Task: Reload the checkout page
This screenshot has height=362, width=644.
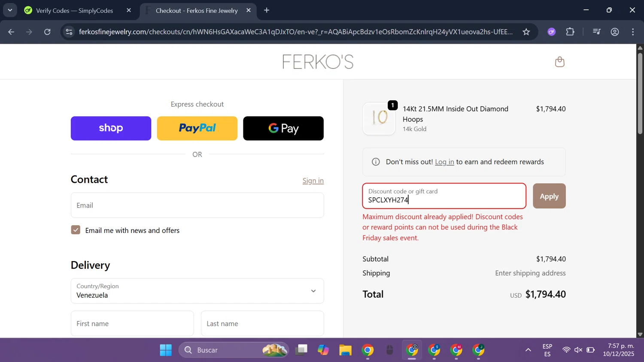Action: [48, 32]
